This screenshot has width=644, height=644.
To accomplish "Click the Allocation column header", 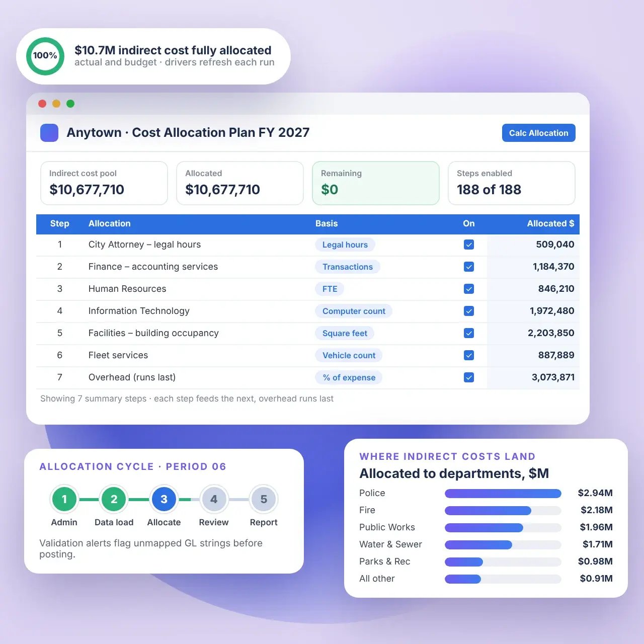I will pyautogui.click(x=110, y=223).
